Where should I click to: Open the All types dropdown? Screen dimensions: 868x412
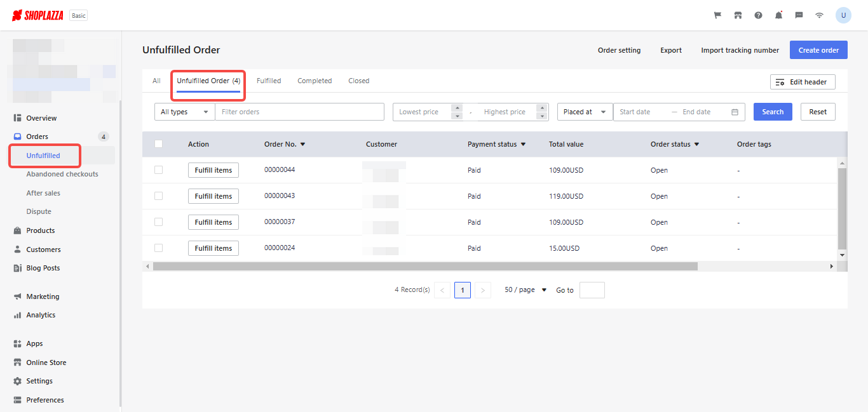pos(185,112)
